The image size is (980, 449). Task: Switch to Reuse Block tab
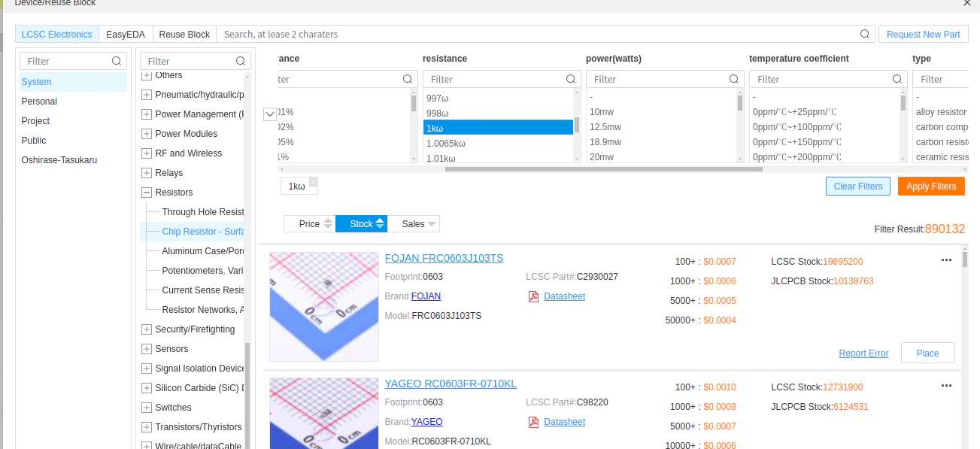point(184,34)
